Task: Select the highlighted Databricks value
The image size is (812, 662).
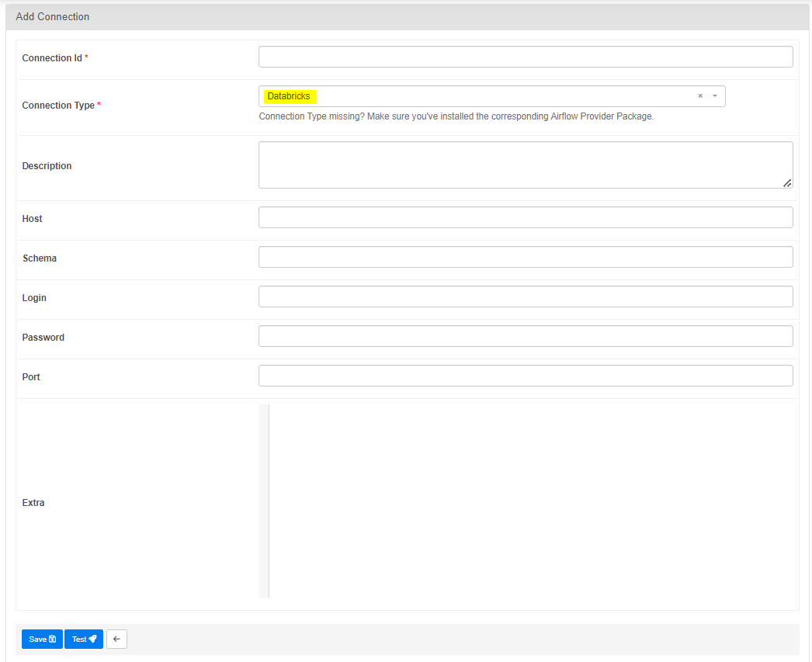Action: [289, 95]
